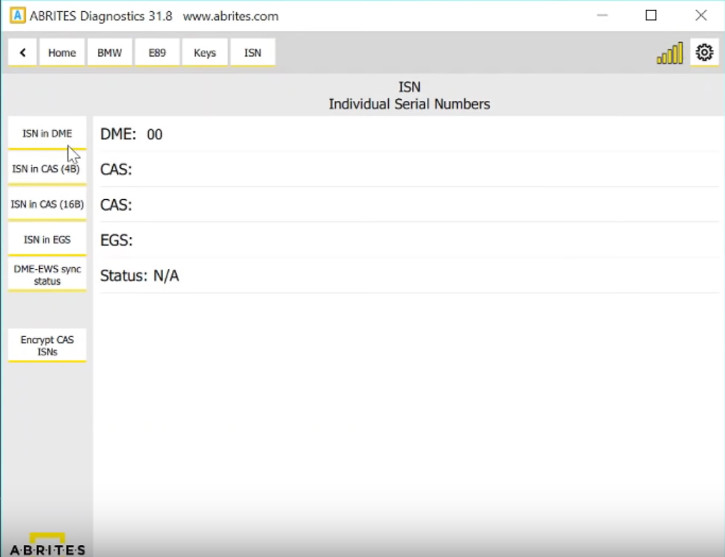Maximize the ABRITES Diagnostics window
Image resolution: width=725 pixels, height=557 pixels.
[x=651, y=15]
